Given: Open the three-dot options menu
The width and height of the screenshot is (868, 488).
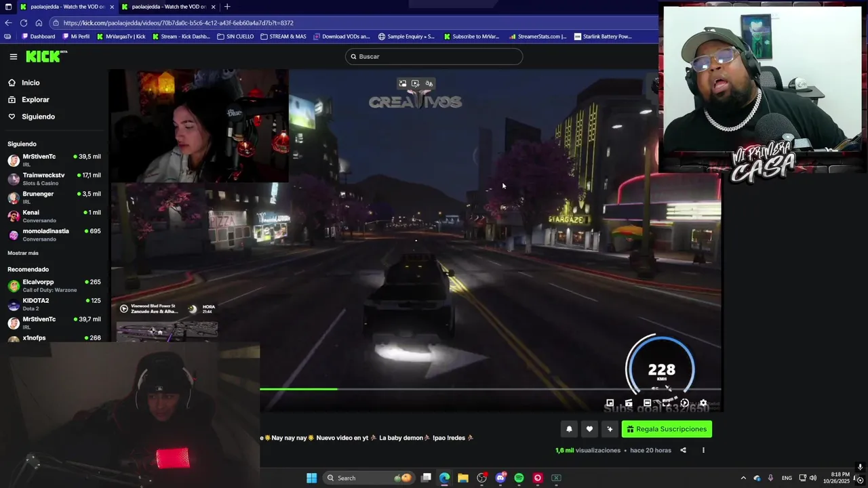Looking at the screenshot, I should [x=703, y=450].
